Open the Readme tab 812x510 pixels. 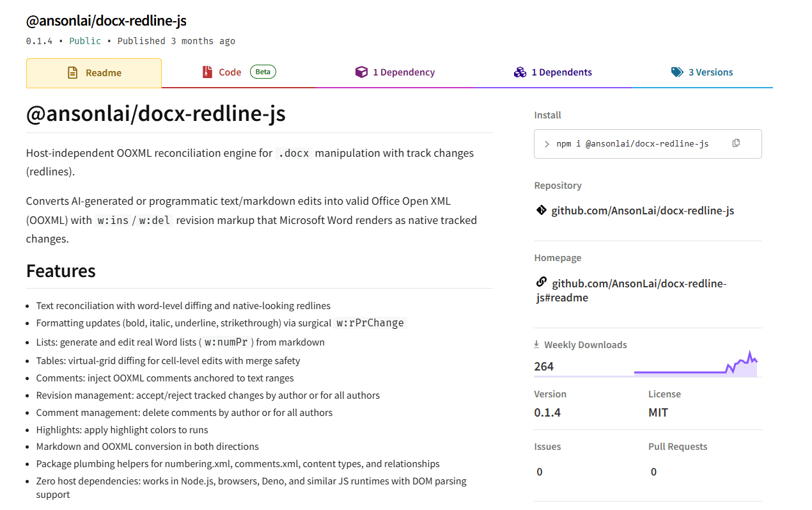click(x=94, y=73)
